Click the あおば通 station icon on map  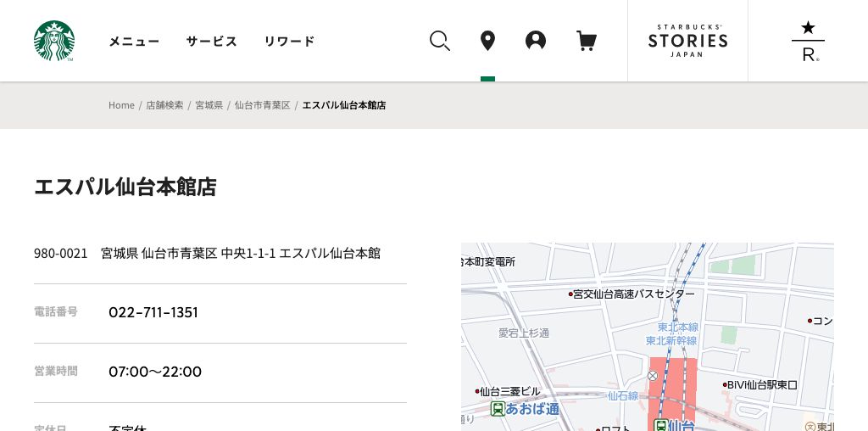[498, 410]
